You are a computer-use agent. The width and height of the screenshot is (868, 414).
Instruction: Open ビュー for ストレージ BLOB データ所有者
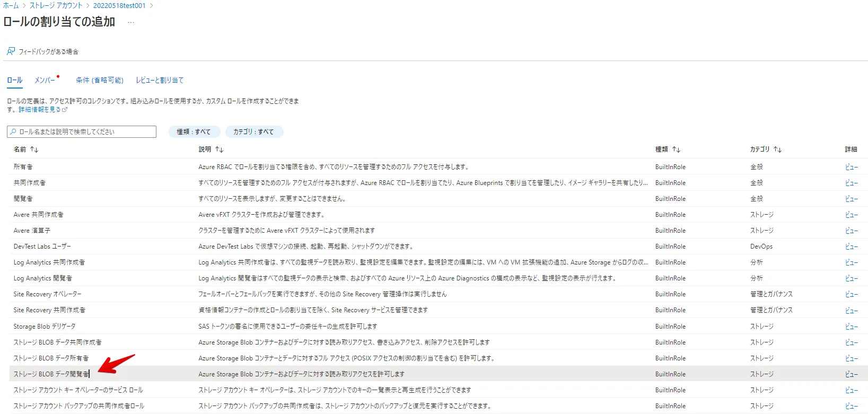point(851,358)
